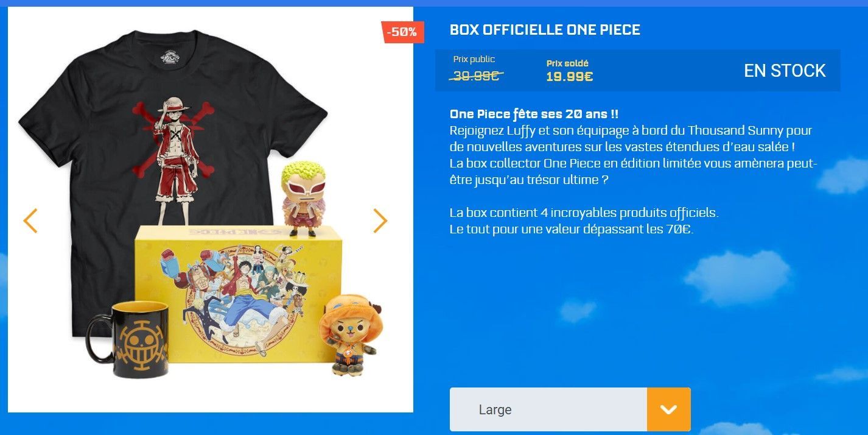The width and height of the screenshot is (868, 435).
Task: Click the -50% discount badge
Action: [402, 32]
